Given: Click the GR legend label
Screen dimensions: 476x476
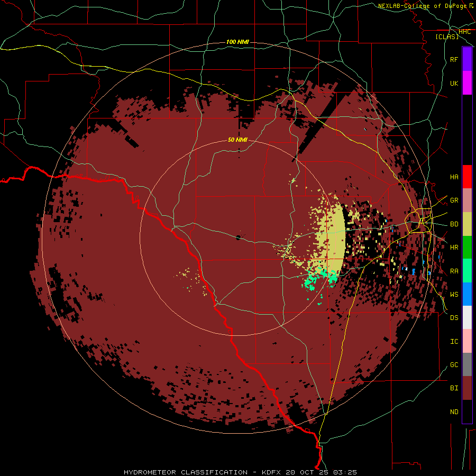Looking at the screenshot, I should [454, 200].
